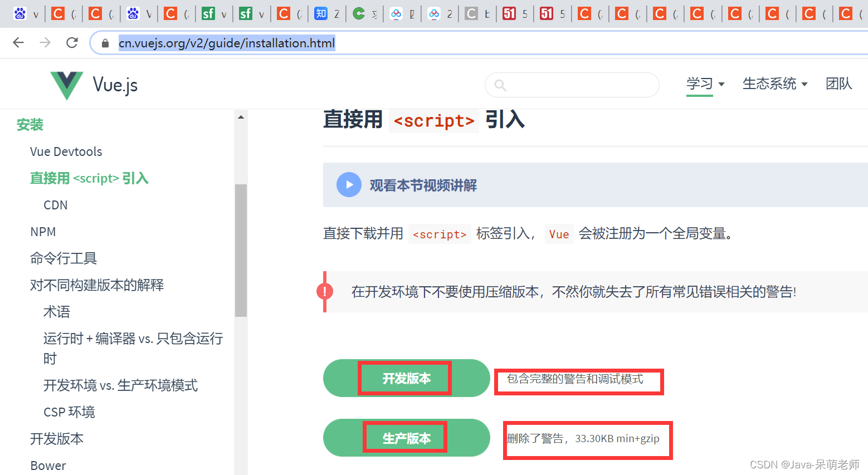
Task: Open Vue Devtools in the sidebar
Action: pos(66,151)
